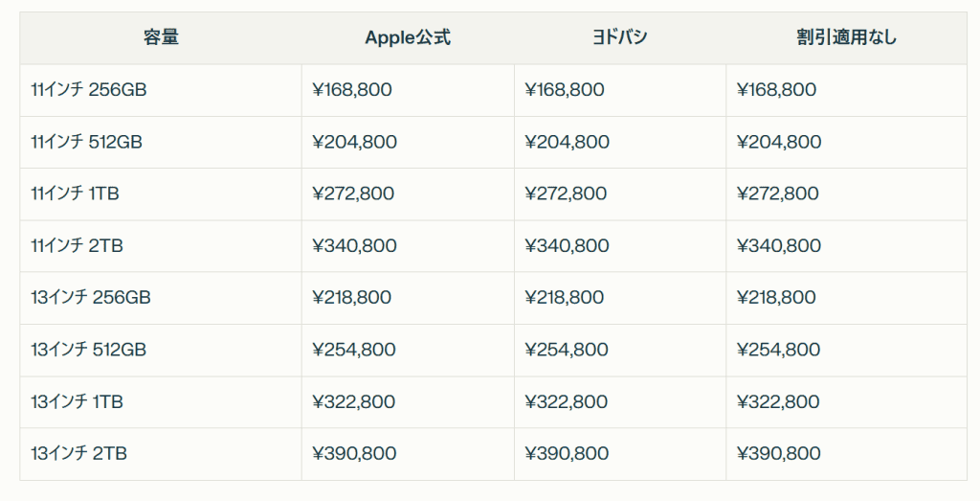This screenshot has width=980, height=501.
Task: Select the 11インチ 1TB row label
Action: click(75, 194)
